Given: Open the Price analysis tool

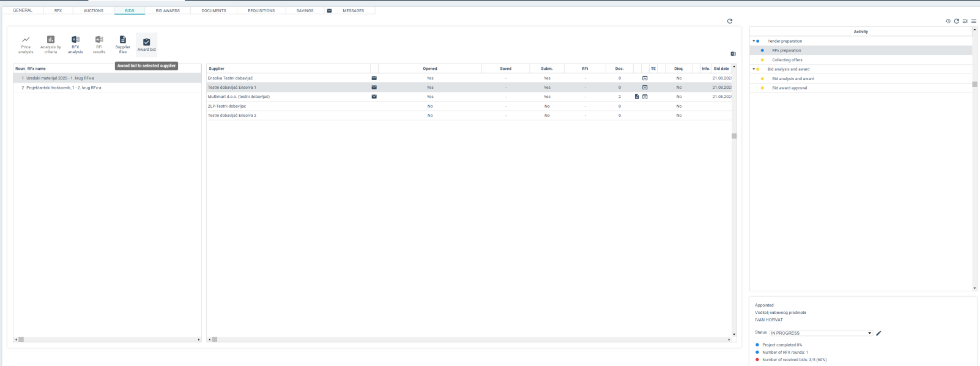Looking at the screenshot, I should (x=26, y=44).
